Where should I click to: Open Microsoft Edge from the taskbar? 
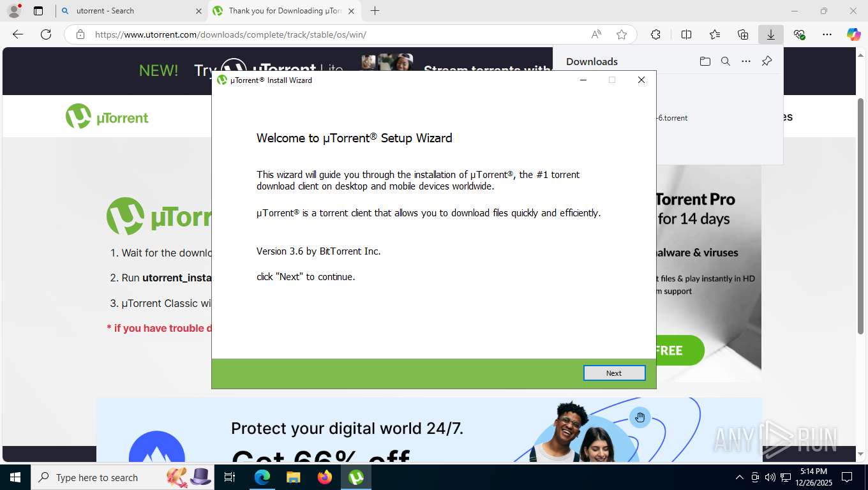point(262,477)
